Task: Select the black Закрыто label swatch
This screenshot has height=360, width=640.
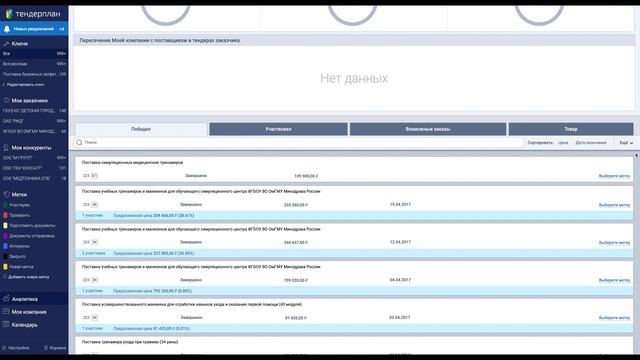Action: [5, 256]
